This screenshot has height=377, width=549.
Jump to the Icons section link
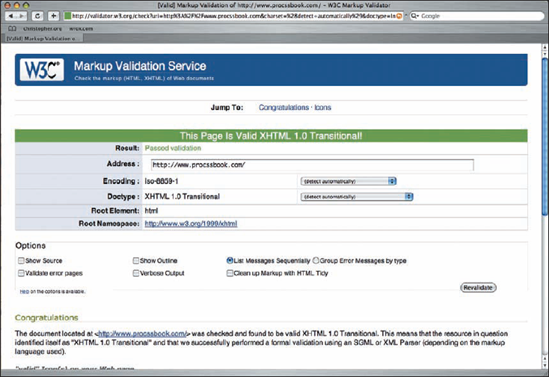pos(322,107)
